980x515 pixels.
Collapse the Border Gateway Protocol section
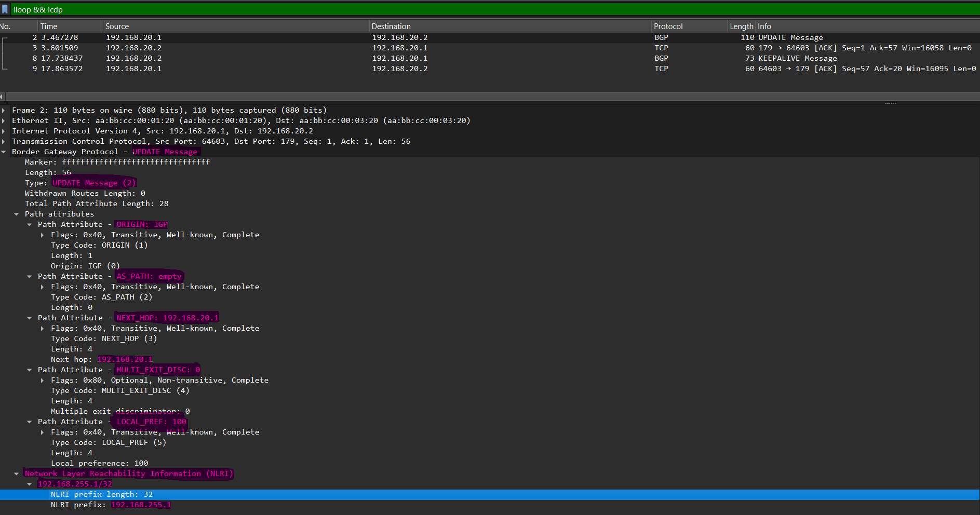(x=4, y=152)
